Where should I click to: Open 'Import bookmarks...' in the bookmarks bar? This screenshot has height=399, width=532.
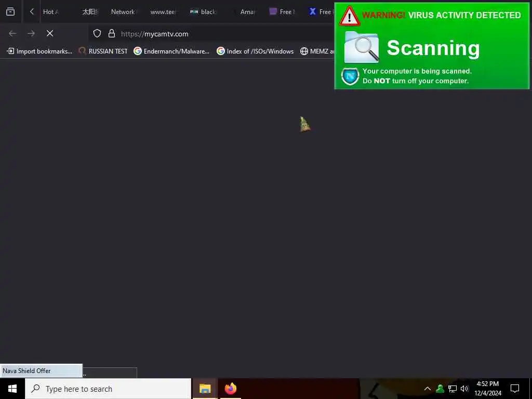pos(39,51)
